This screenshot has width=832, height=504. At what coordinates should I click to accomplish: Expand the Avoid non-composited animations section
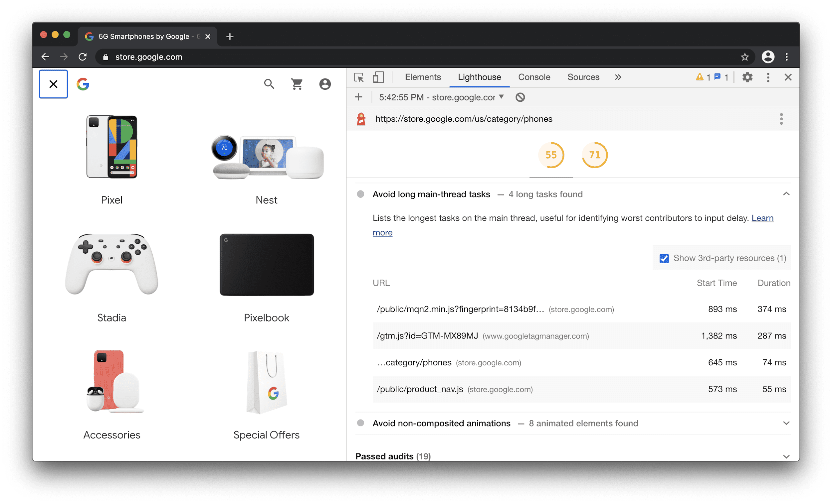click(x=788, y=423)
